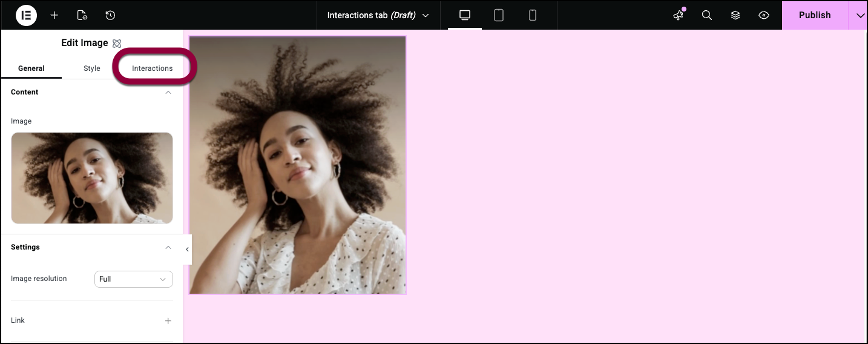Click the atom icon beside Edit Image
The height and width of the screenshot is (344, 868).
tap(117, 44)
